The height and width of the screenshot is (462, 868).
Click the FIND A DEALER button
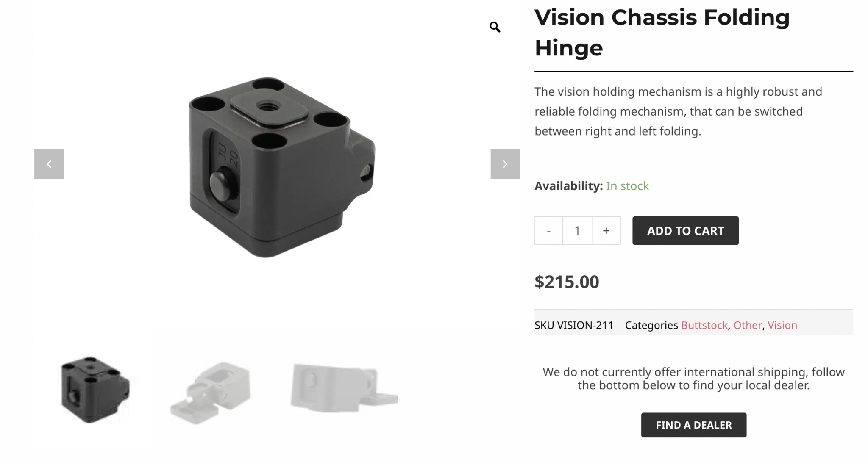tap(693, 425)
